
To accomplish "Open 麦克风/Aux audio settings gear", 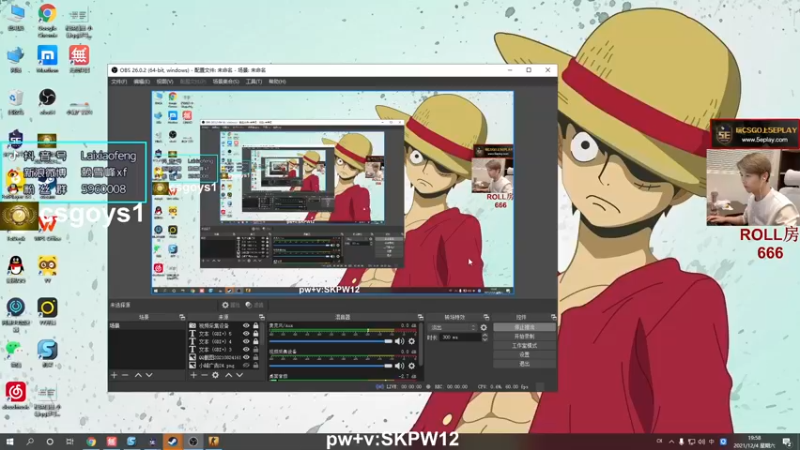I will pos(412,341).
